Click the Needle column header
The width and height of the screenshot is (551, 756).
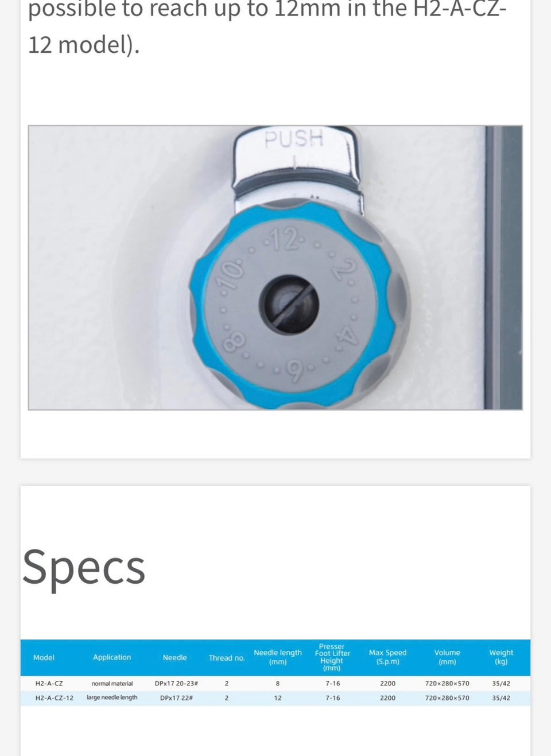click(x=174, y=657)
